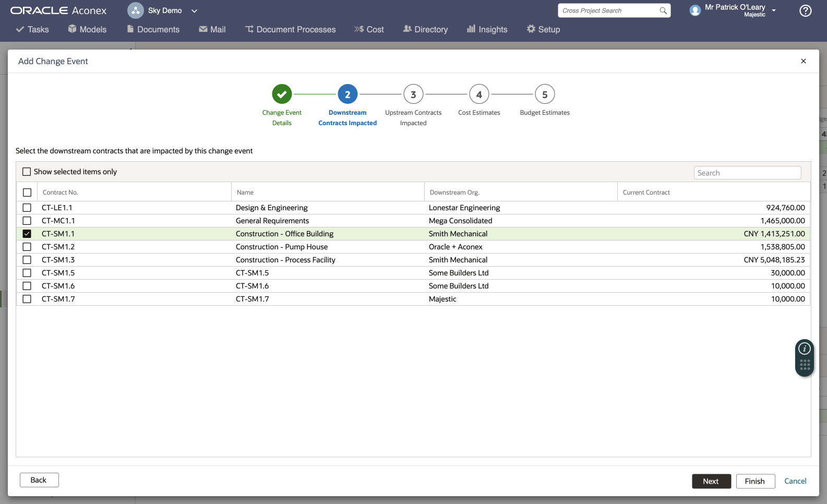The width and height of the screenshot is (827, 504).
Task: Click the contracts table Search field
Action: click(747, 173)
